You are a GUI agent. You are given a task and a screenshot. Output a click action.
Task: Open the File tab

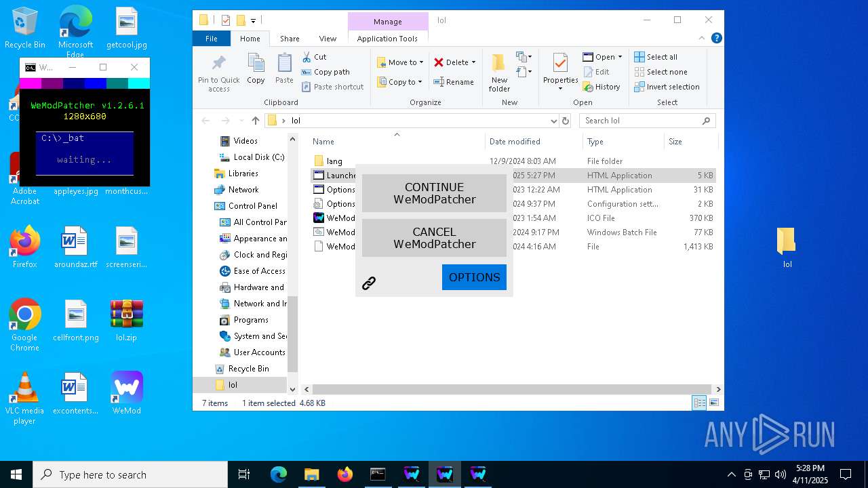(212, 39)
